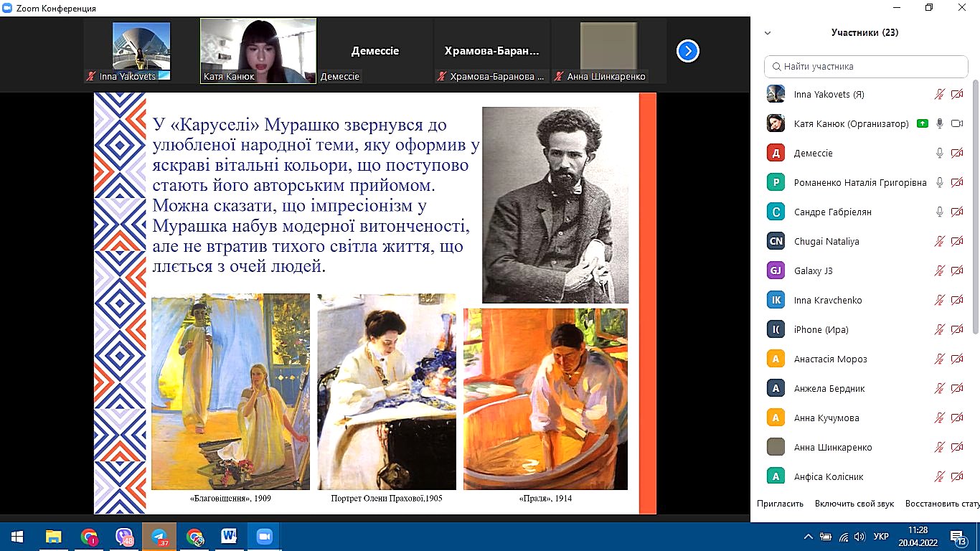Click muted mic icon for Galaxy J3
Image resolution: width=980 pixels, height=551 pixels.
click(x=939, y=270)
